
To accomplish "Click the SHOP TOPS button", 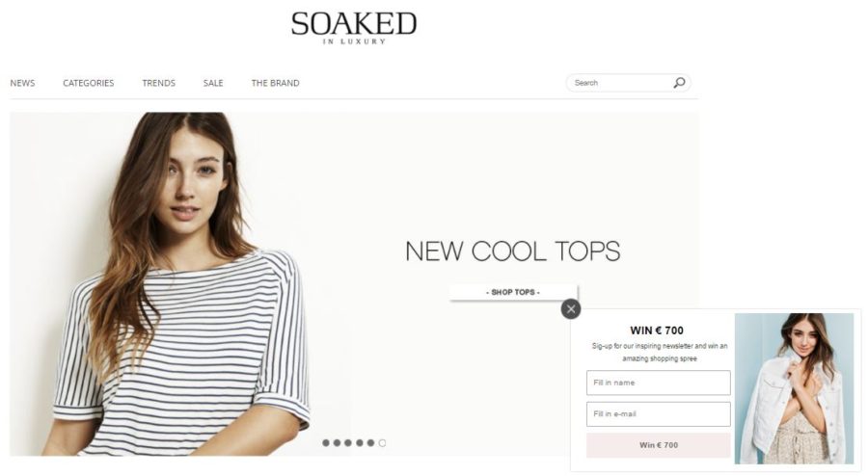I will [513, 292].
